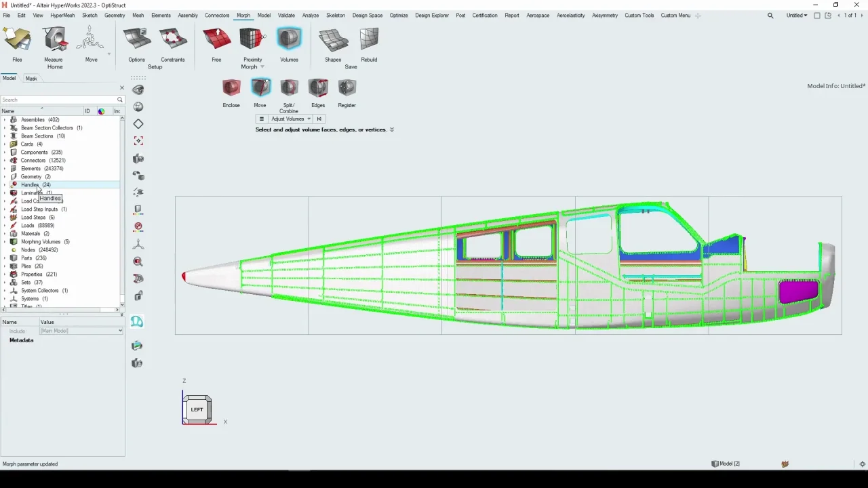Switch to the Mask browser tab
Screen dimensions: 868x488
[31, 79]
